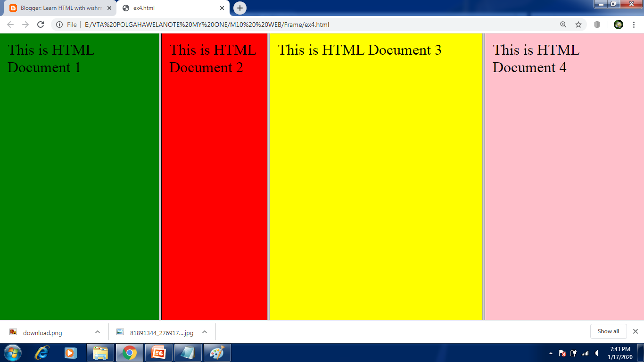
Task: Open Google Chrome from the taskbar
Action: [x=129, y=353]
